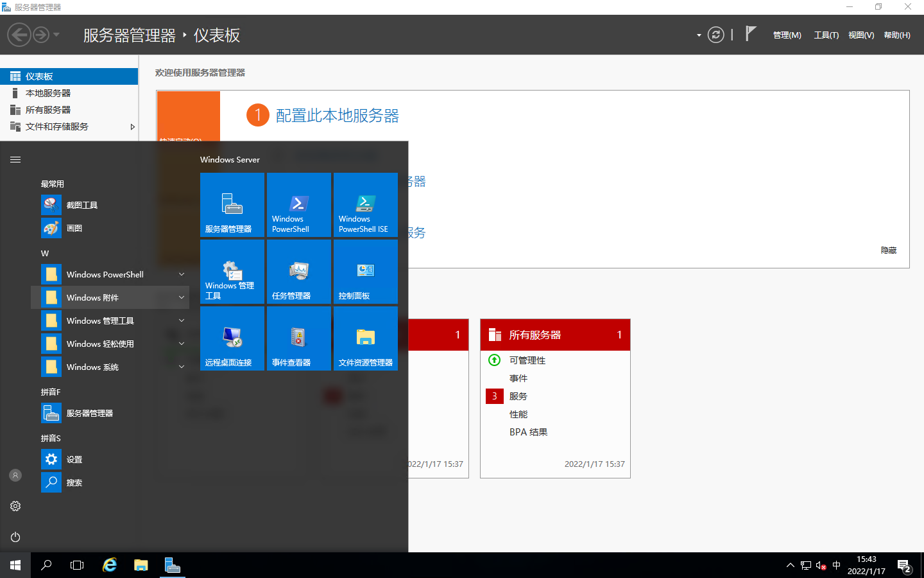
Task: Click BPA 结果 in the 所有服务器 tile
Action: (x=528, y=432)
